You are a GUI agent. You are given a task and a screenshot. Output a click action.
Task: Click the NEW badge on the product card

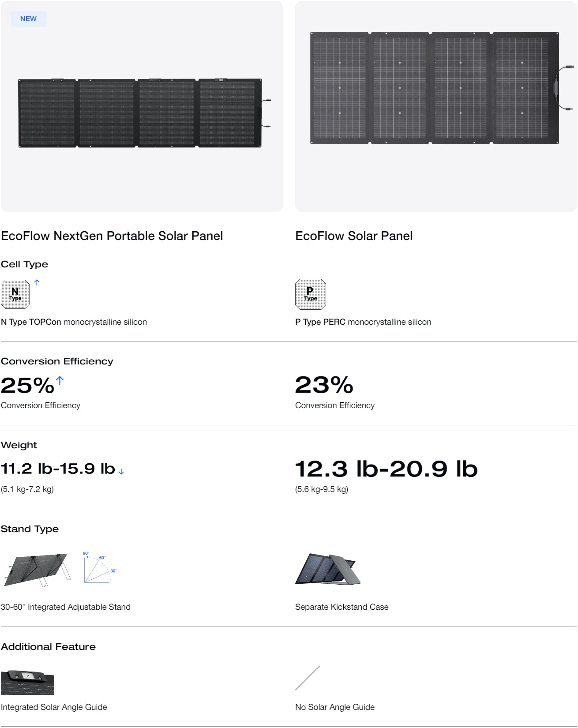[29, 19]
